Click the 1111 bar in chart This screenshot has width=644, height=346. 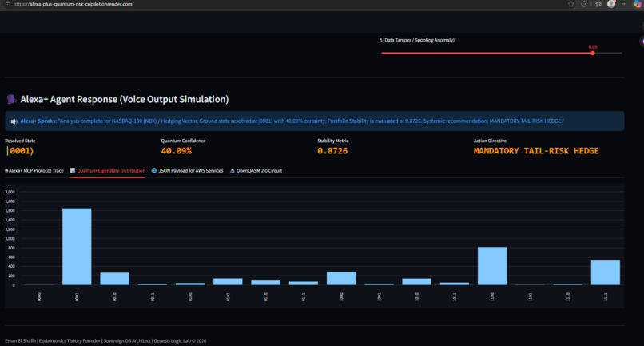click(x=606, y=272)
